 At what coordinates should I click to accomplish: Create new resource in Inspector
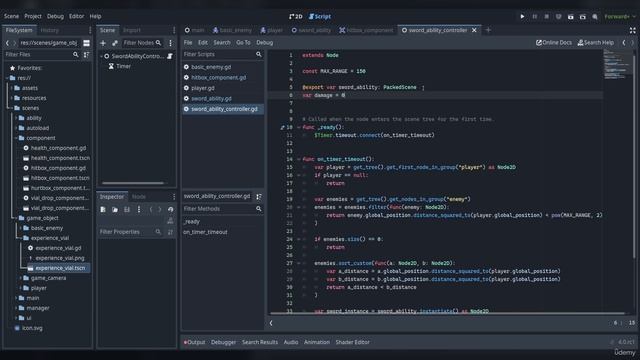pos(103,209)
